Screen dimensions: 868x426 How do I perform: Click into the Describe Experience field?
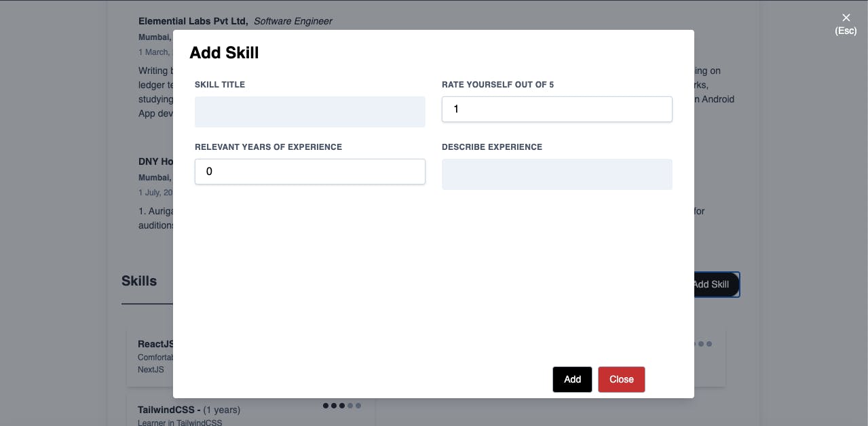click(x=557, y=174)
